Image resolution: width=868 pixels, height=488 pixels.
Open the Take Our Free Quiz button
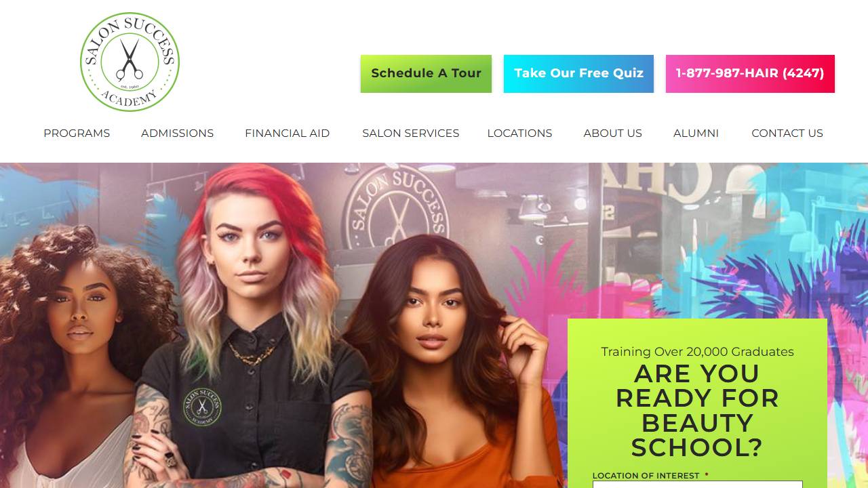click(578, 74)
